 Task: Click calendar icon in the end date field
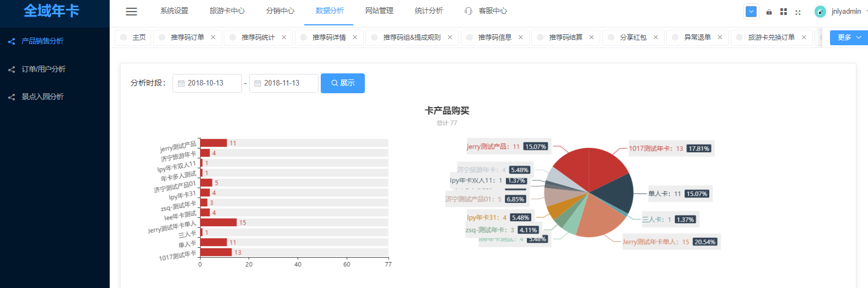[257, 83]
